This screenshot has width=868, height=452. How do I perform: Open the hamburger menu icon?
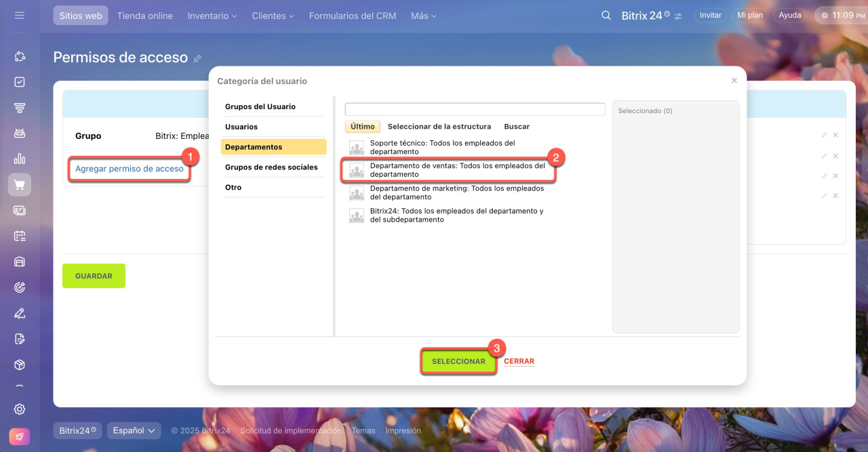[19, 15]
